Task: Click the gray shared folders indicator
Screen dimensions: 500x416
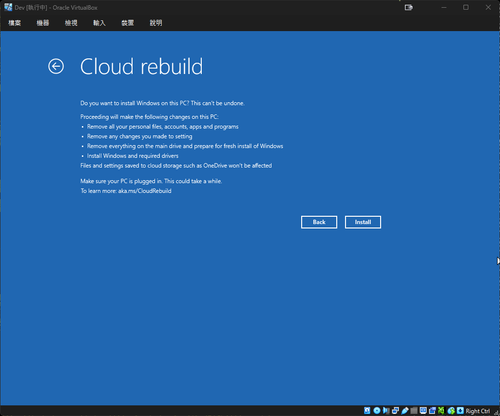Action: point(414,411)
